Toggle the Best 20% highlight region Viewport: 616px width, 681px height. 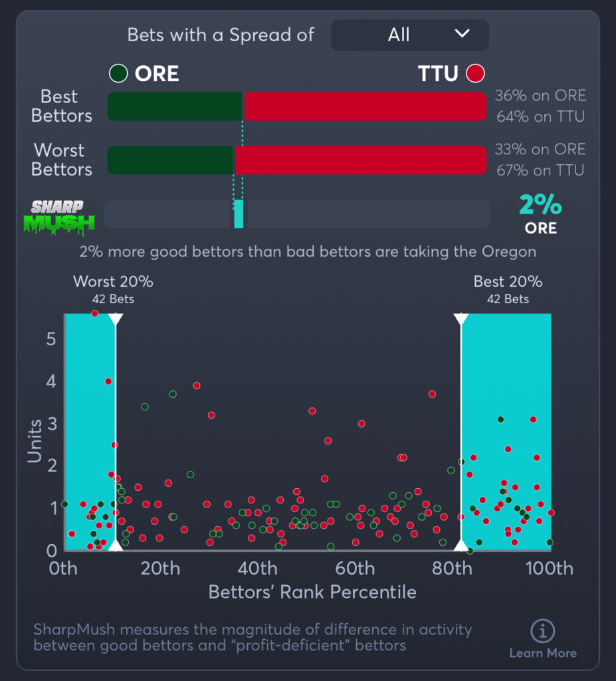coord(505,432)
